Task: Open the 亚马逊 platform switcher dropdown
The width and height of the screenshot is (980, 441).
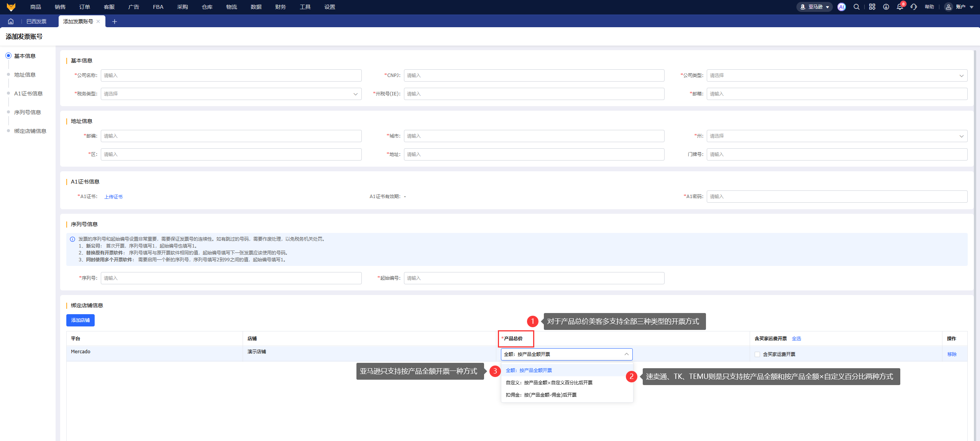Action: [x=814, y=7]
